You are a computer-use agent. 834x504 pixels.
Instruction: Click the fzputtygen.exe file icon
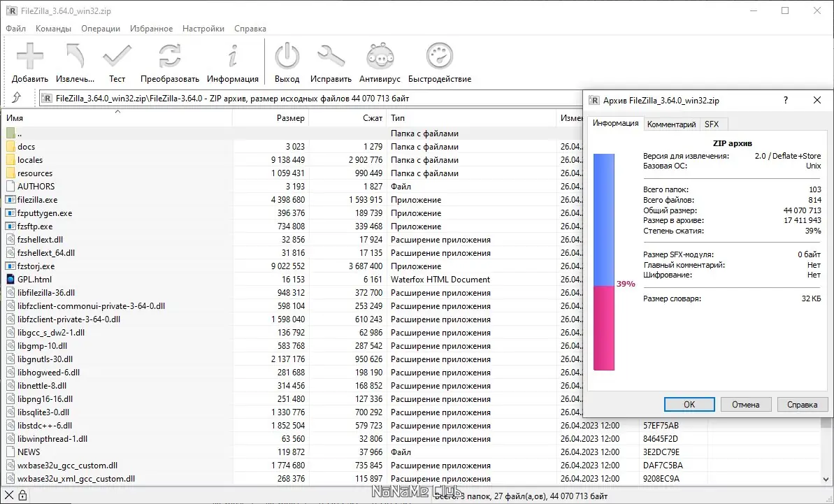[10, 213]
